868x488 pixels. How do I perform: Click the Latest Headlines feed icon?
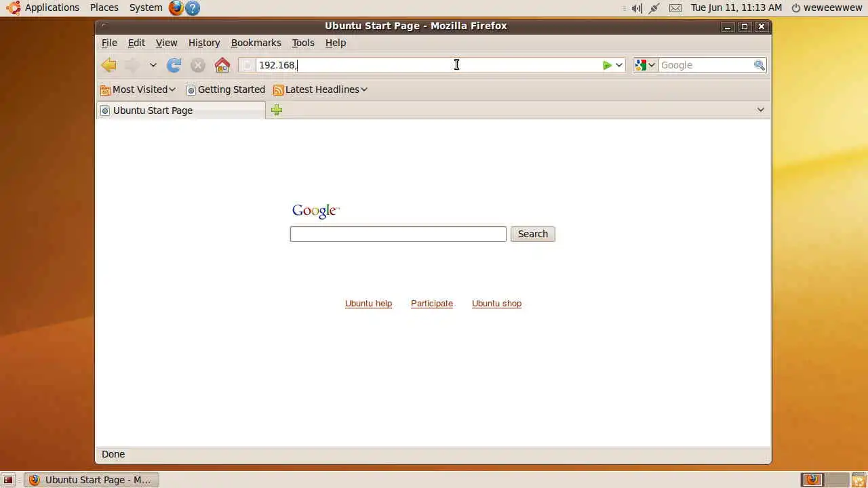pos(278,89)
